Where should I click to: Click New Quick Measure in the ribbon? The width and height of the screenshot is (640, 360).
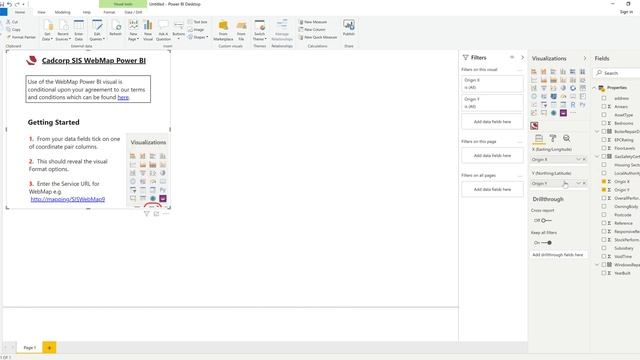tap(318, 37)
